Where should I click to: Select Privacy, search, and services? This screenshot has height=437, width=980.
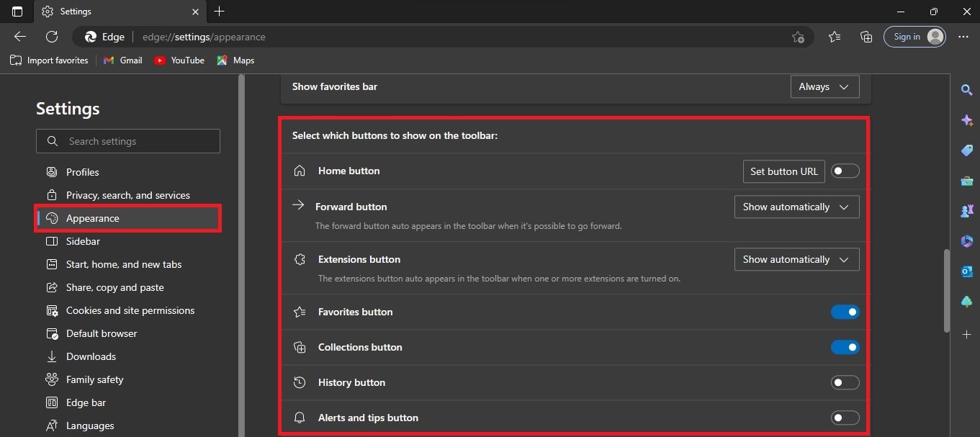tap(127, 195)
